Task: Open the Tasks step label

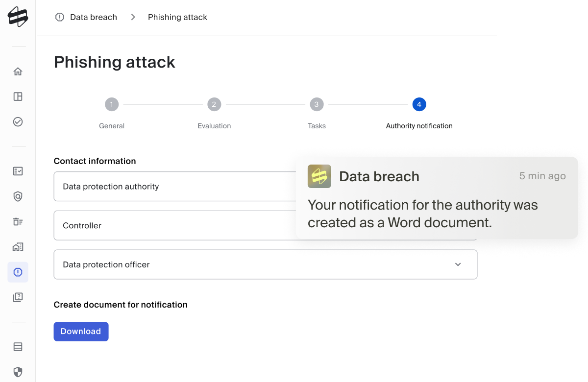Action: click(x=317, y=126)
